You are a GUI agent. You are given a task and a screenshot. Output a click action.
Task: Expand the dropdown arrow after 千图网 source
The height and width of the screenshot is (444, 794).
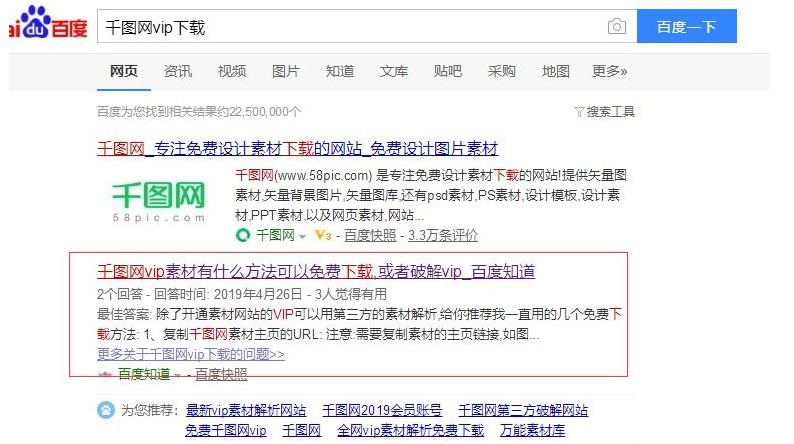tap(302, 236)
